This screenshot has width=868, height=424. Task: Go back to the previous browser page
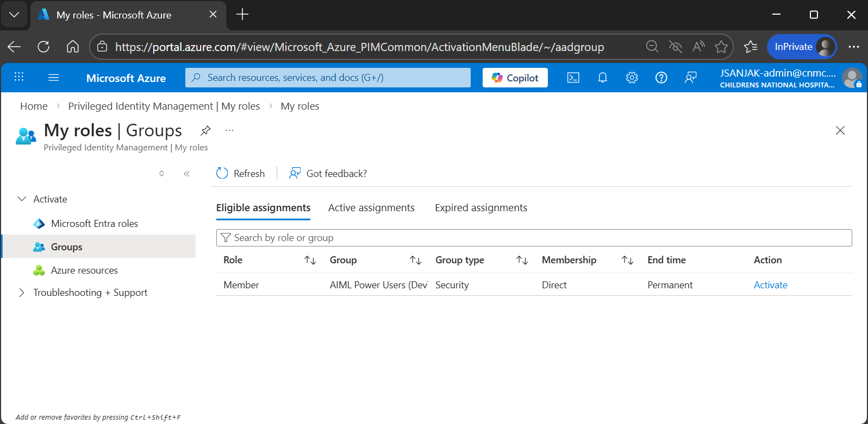point(15,47)
